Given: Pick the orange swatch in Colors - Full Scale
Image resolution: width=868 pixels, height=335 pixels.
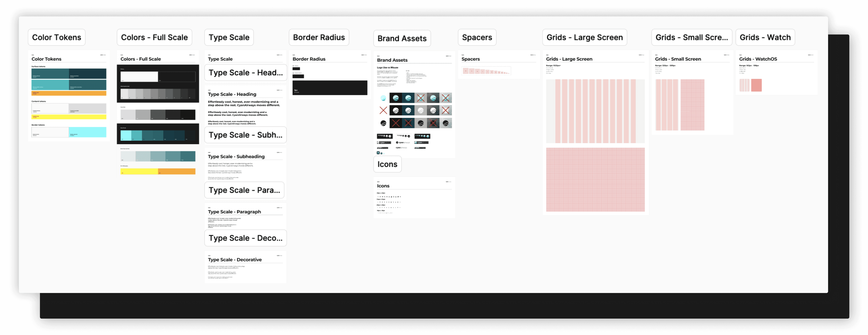Looking at the screenshot, I should click(x=177, y=171).
